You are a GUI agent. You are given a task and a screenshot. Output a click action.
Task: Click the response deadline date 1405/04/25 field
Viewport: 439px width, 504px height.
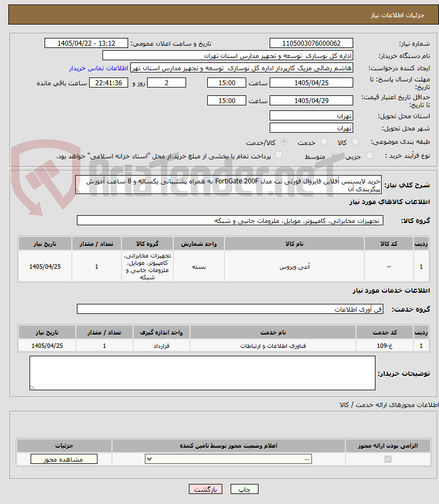(x=311, y=83)
